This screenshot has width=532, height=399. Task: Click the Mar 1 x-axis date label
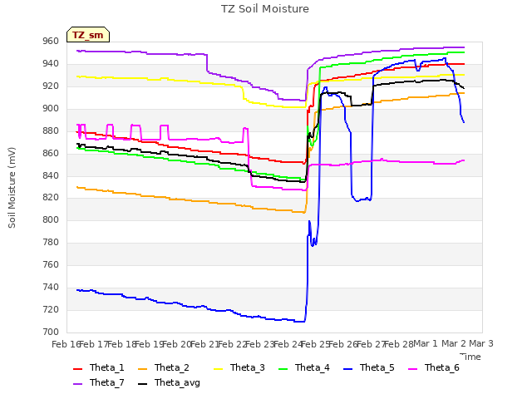click(426, 343)
